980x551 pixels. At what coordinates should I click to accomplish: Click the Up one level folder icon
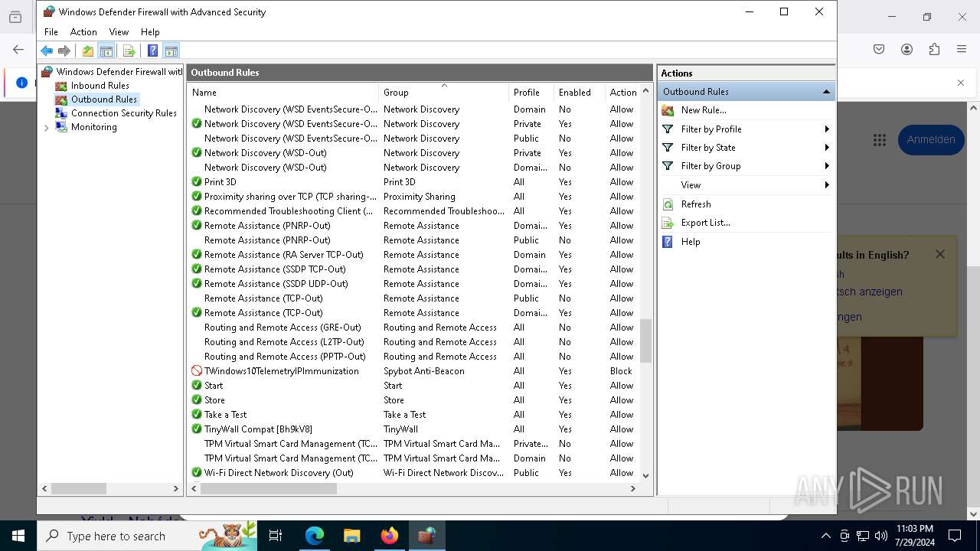88,51
